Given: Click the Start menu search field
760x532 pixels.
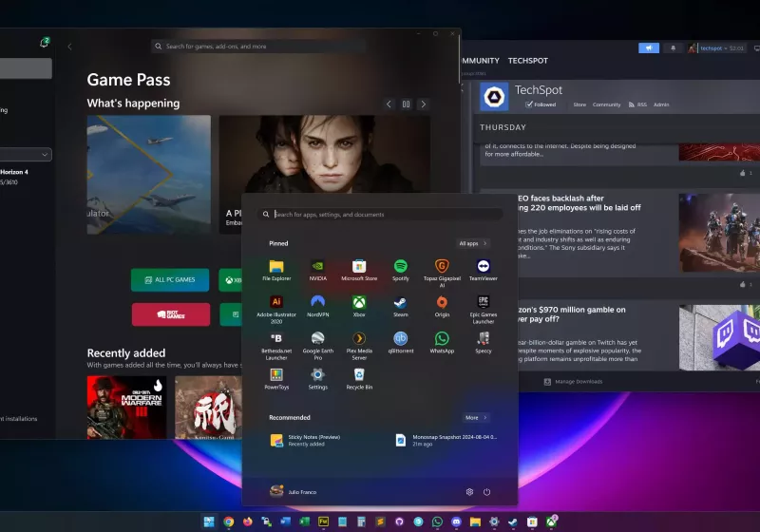Looking at the screenshot, I should click(380, 215).
